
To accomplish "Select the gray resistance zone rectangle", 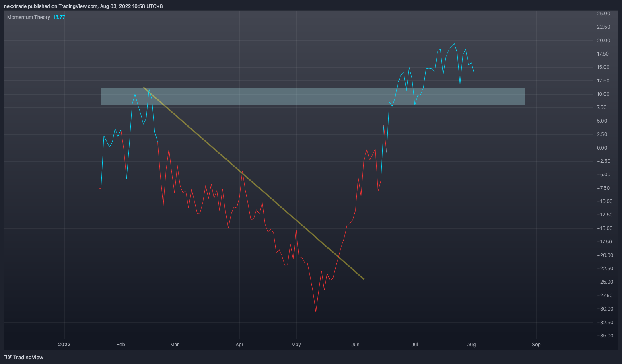I will point(313,96).
